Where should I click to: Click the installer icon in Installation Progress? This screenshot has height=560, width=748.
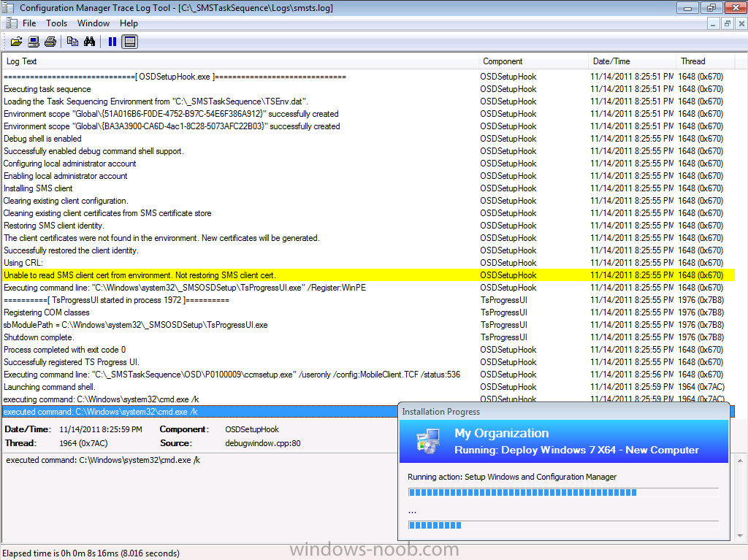[427, 441]
